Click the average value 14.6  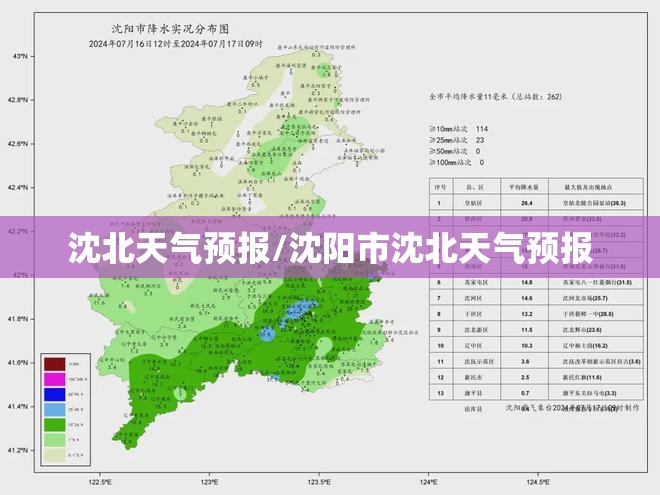(527, 298)
